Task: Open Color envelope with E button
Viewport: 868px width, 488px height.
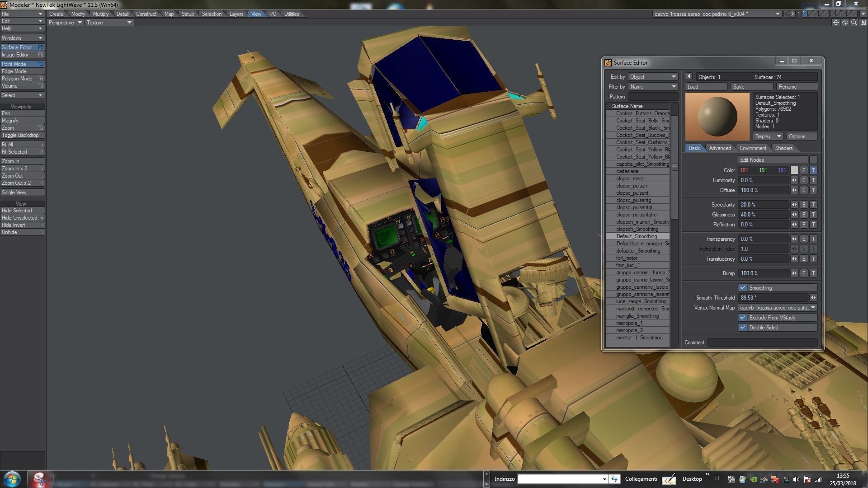Action: click(x=804, y=170)
